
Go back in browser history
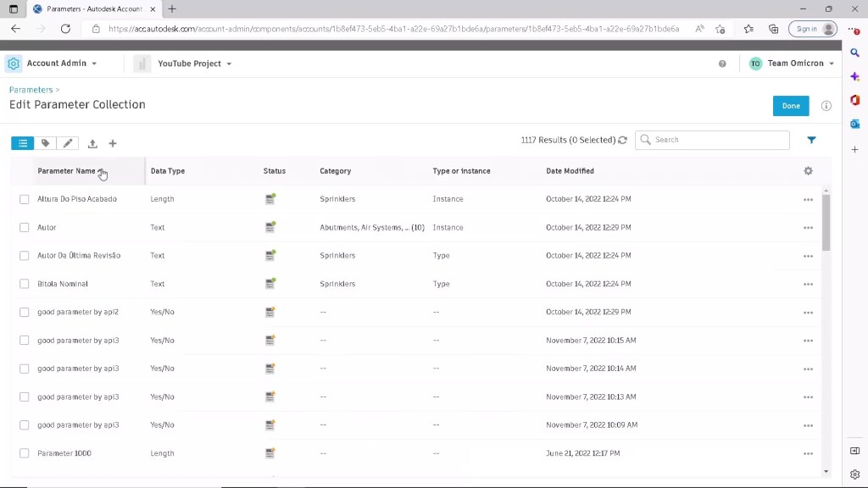pos(15,29)
